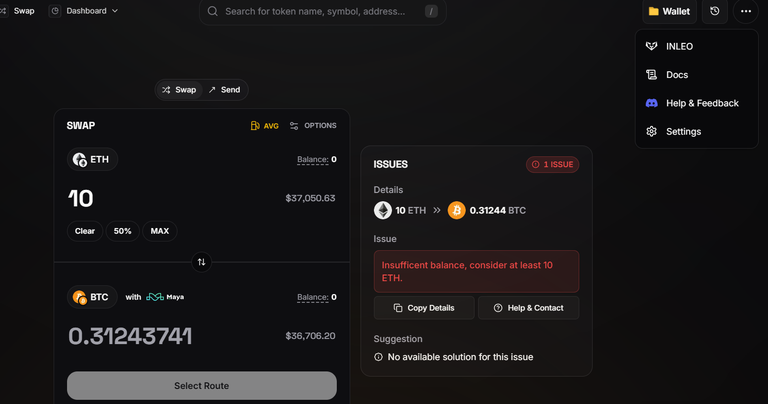Screen dimensions: 768x404
Task: Click the Copy Details button
Action: (424, 308)
